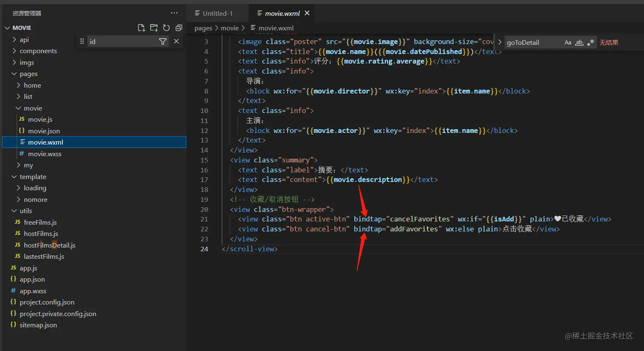Click the addFavorites handler name on line 22
The image size is (644, 351).
(414, 229)
